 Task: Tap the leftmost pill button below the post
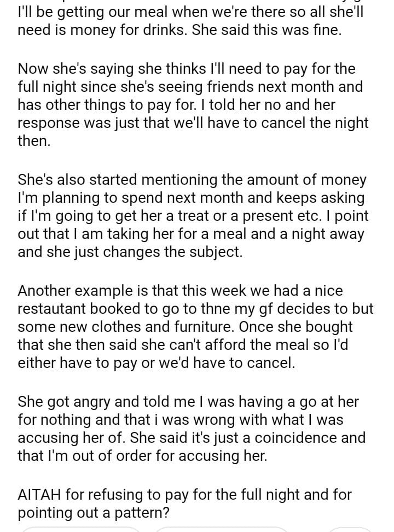point(81,529)
